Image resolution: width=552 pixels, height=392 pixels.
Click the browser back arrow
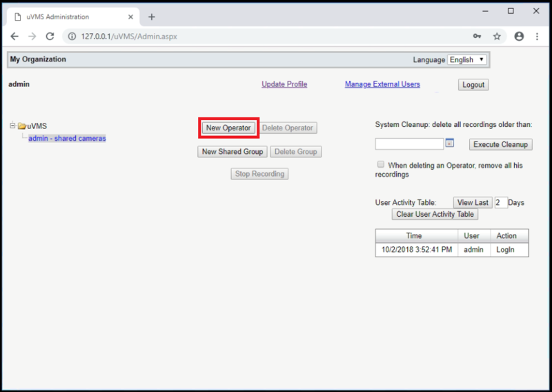tap(14, 37)
